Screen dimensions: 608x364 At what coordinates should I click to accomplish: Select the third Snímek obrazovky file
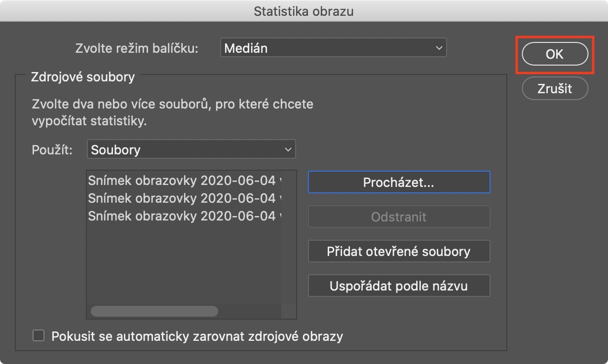[184, 216]
